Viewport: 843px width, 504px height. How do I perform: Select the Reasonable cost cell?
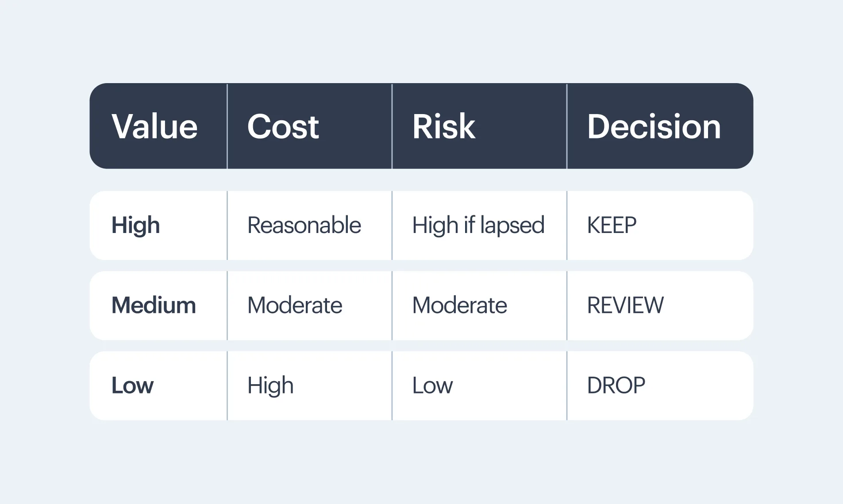304,225
